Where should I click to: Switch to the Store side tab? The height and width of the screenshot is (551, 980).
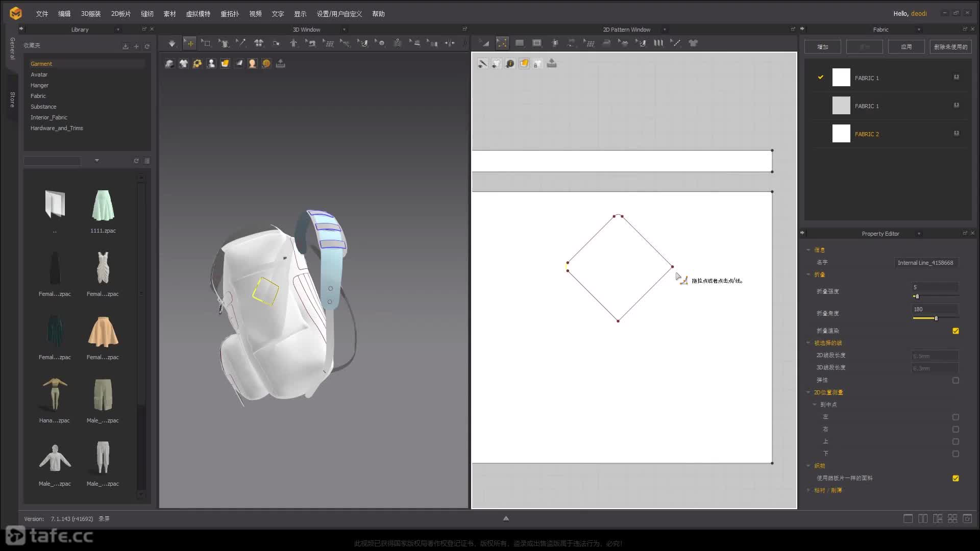click(12, 99)
